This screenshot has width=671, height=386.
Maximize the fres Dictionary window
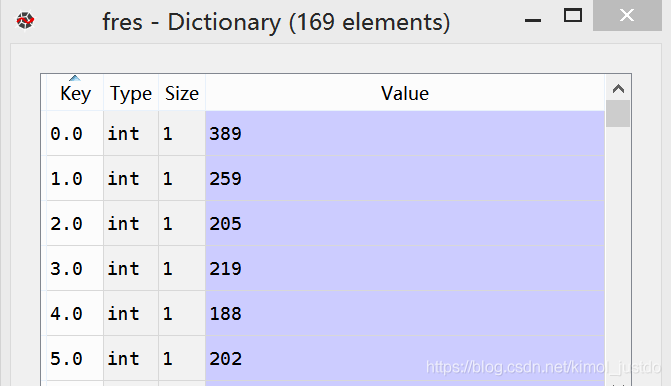coord(573,16)
